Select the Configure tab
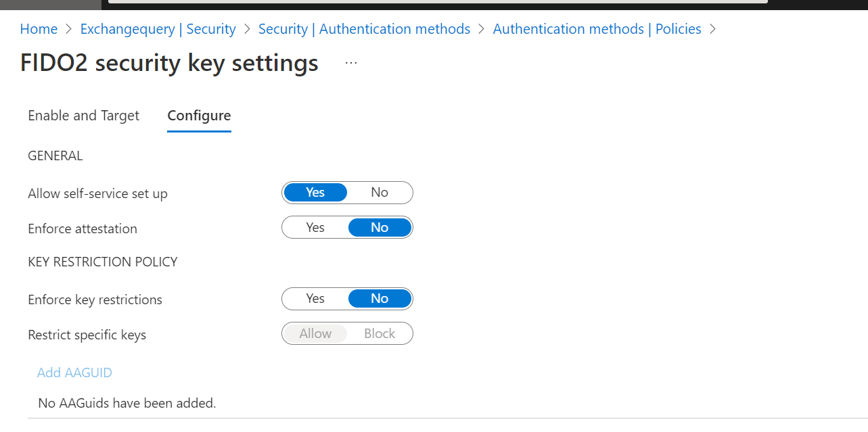868x432 pixels. click(199, 116)
